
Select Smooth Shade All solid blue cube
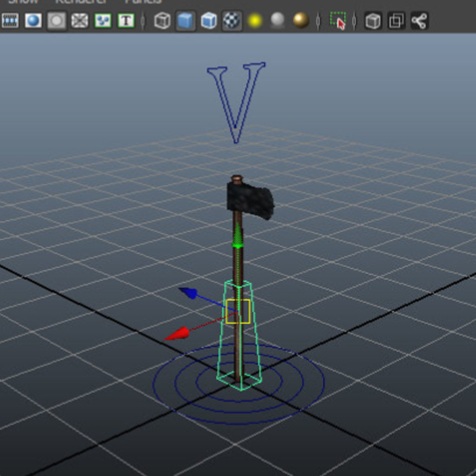click(185, 21)
